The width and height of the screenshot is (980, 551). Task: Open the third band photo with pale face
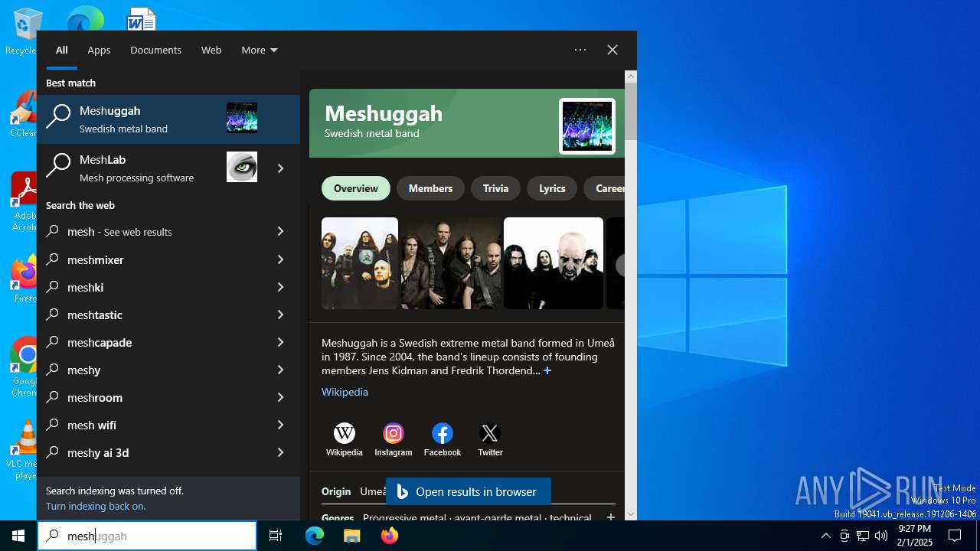[x=554, y=263]
